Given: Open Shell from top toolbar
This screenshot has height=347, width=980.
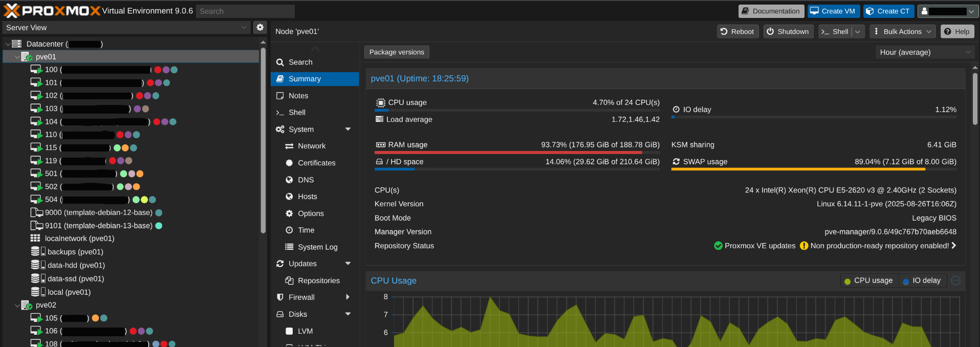Looking at the screenshot, I should (x=835, y=32).
